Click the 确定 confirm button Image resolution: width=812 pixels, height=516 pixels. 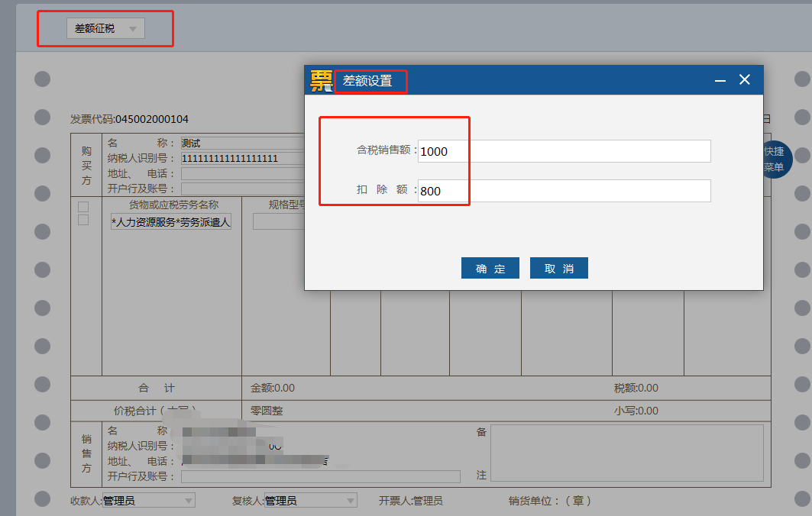(x=490, y=268)
